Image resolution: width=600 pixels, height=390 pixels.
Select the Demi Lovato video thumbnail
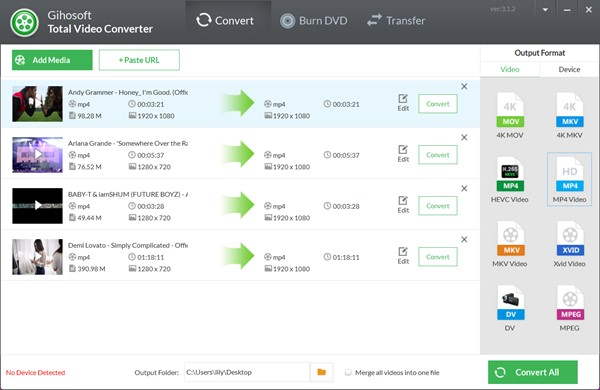(37, 257)
